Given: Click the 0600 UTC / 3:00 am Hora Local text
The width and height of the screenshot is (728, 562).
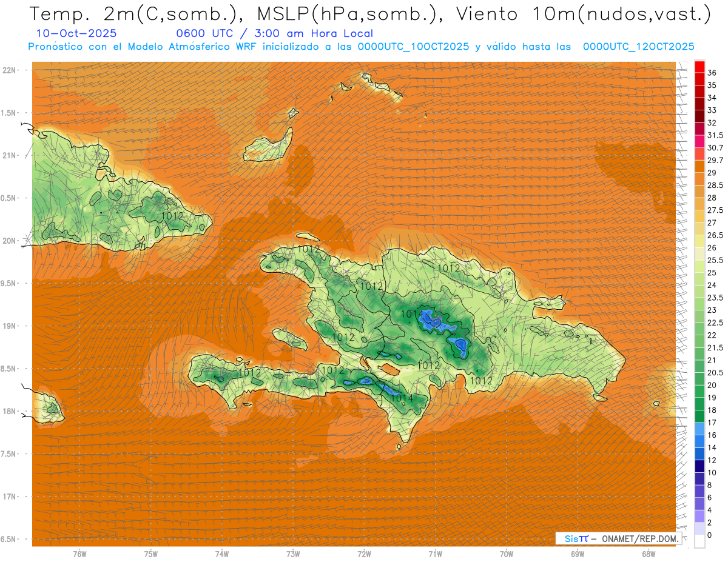Looking at the screenshot, I should coord(274,33).
